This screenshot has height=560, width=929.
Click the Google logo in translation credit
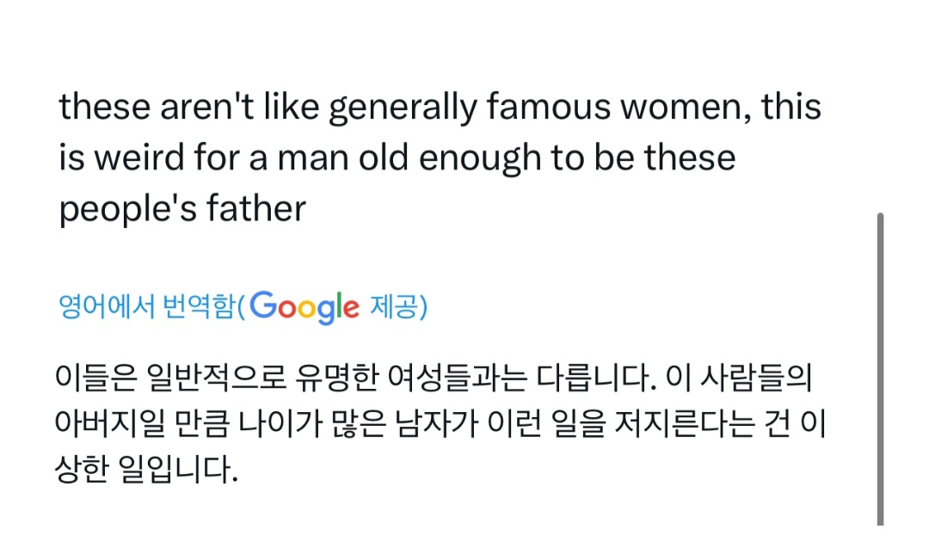tap(305, 307)
